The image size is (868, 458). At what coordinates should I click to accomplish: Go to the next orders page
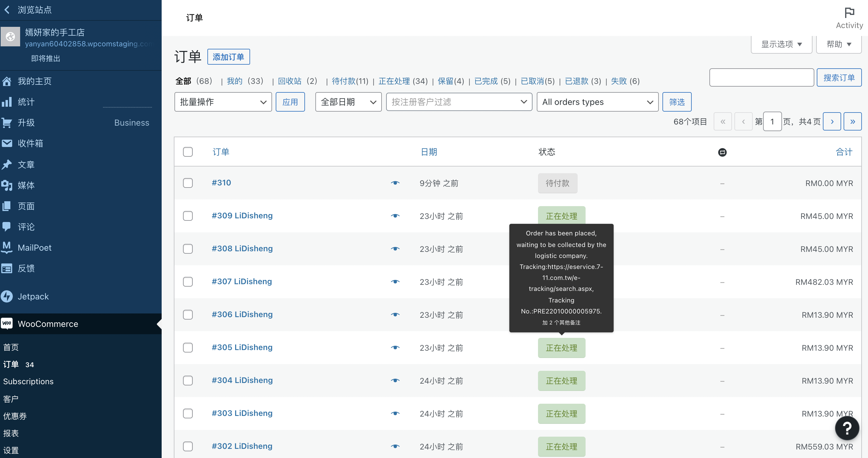[x=832, y=122]
